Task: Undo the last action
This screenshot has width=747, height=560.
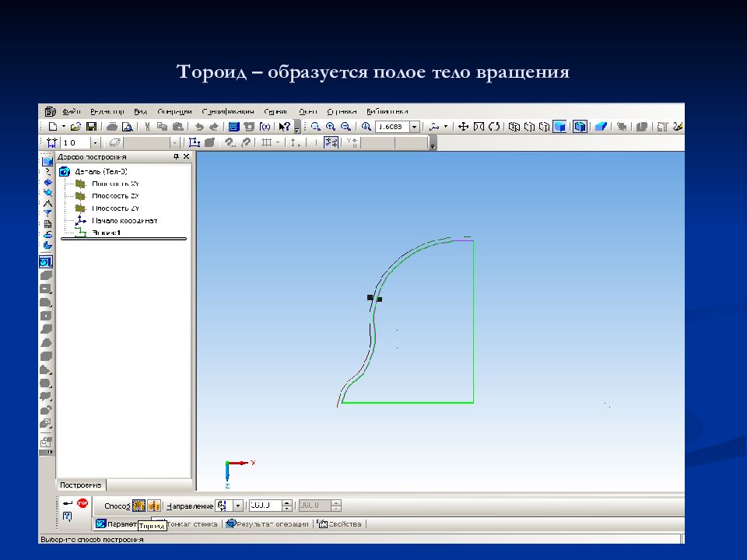Action: [199, 127]
